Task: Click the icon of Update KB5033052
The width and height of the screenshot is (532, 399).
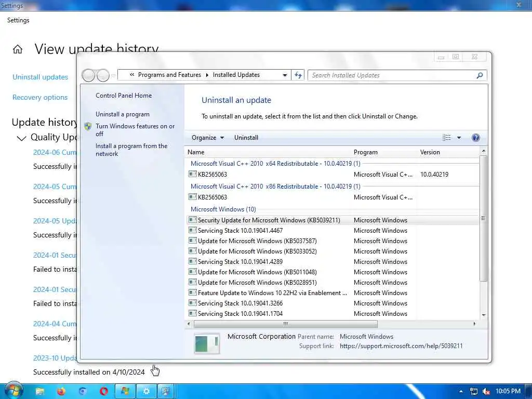Action: tap(192, 251)
